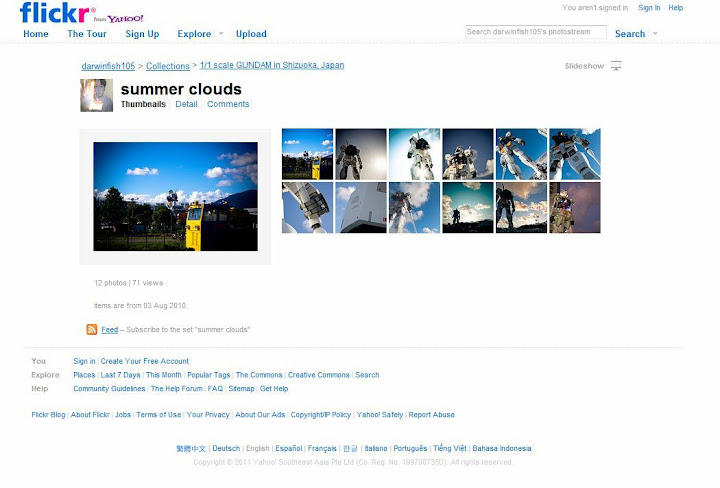720x488 pixels.
Task: Open white armor panel close-up thumbnail
Action: pos(361,208)
